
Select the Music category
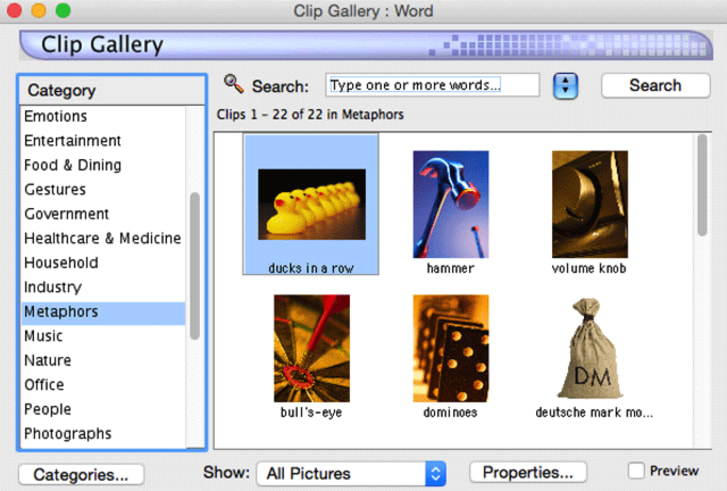tap(103, 336)
